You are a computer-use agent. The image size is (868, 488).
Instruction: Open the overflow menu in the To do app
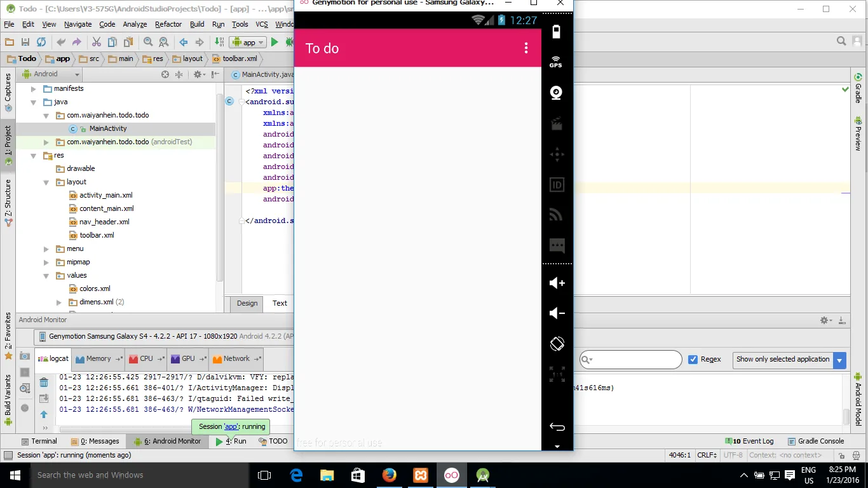[x=526, y=48]
